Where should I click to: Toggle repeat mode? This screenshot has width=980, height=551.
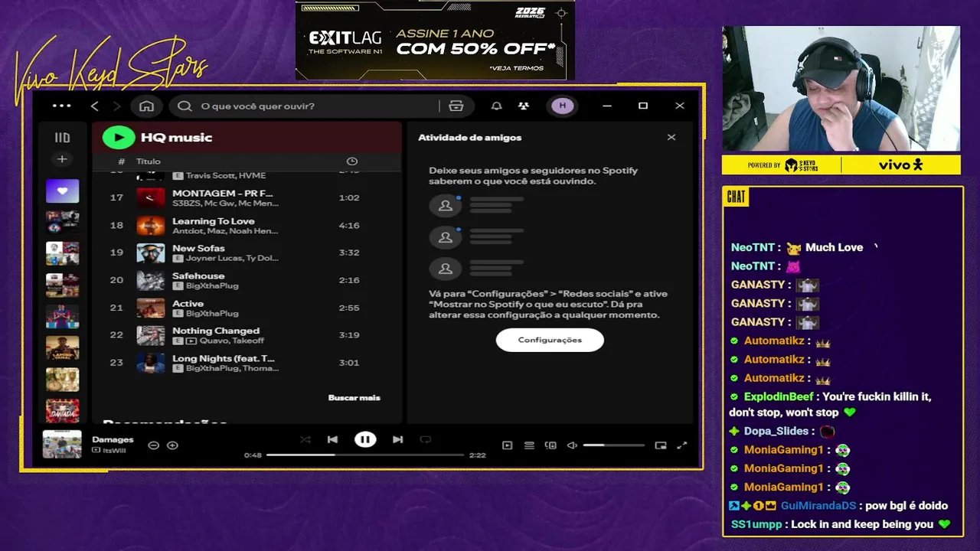[x=426, y=439]
